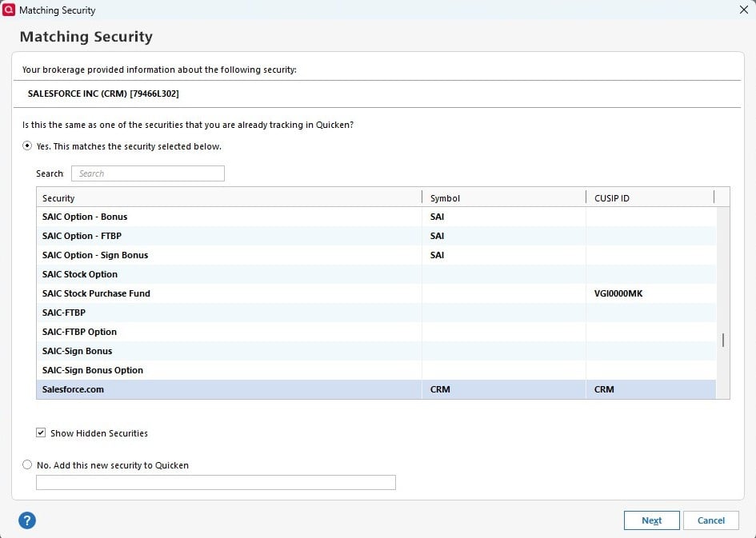Sort by the Security column header
This screenshot has height=538, width=756.
coord(229,197)
